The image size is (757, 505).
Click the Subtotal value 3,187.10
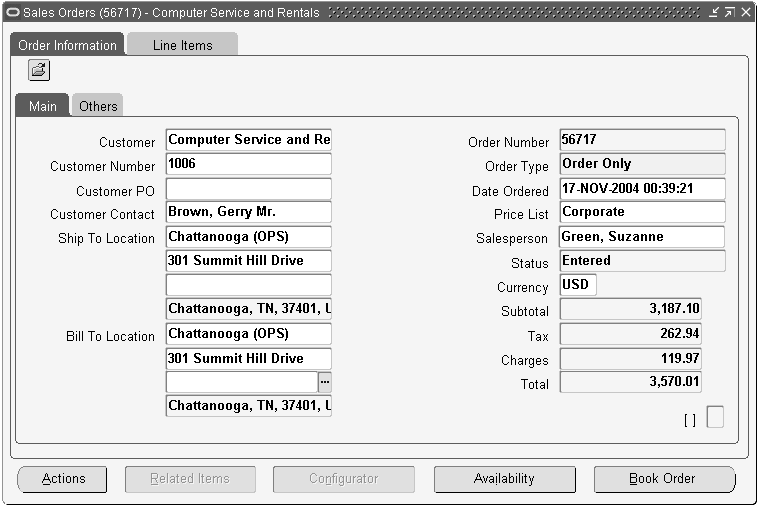click(631, 309)
